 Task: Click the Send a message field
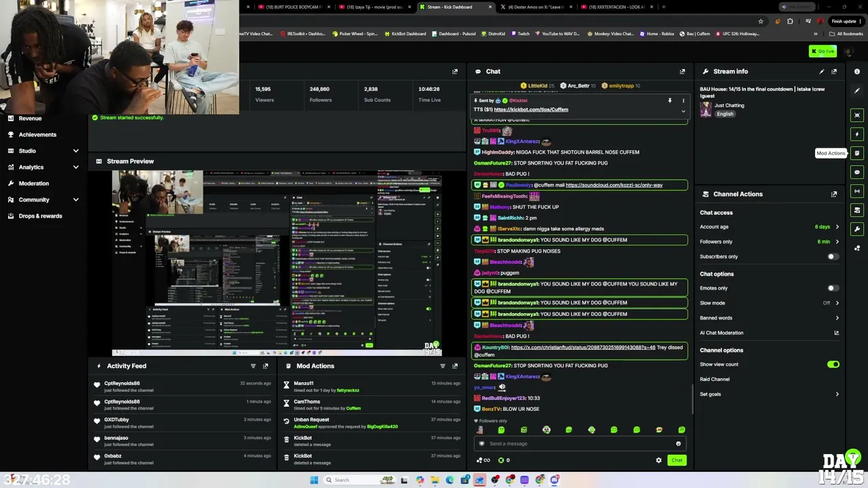point(580,444)
